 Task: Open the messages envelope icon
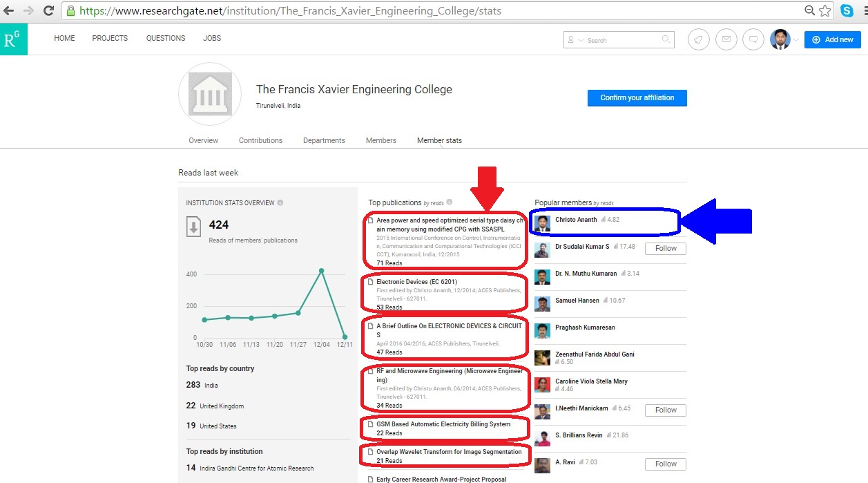tap(726, 39)
